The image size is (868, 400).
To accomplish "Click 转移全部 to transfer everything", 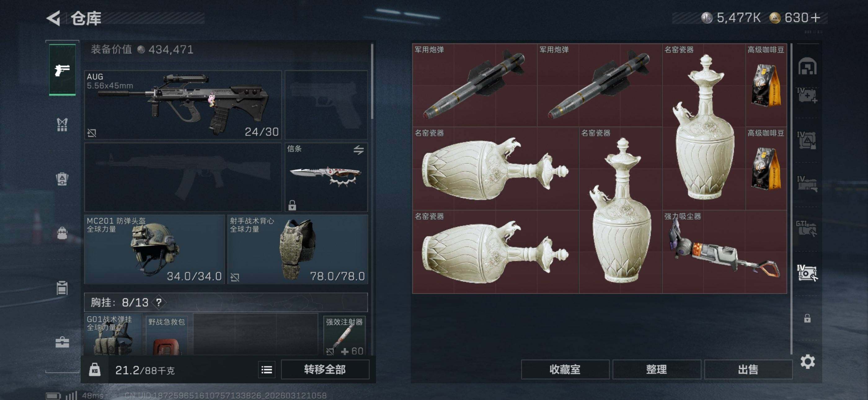I will point(325,370).
